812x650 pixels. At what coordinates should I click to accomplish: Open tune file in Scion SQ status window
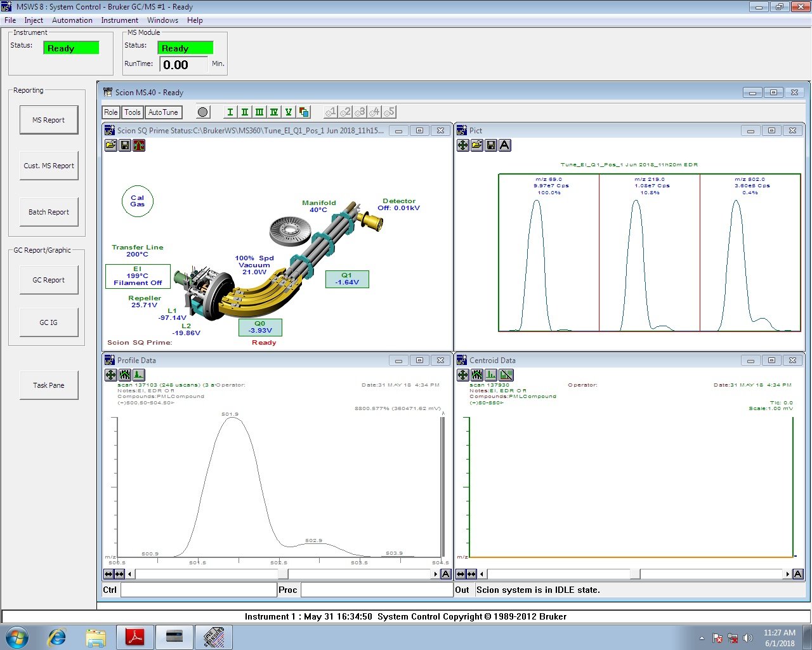click(111, 145)
